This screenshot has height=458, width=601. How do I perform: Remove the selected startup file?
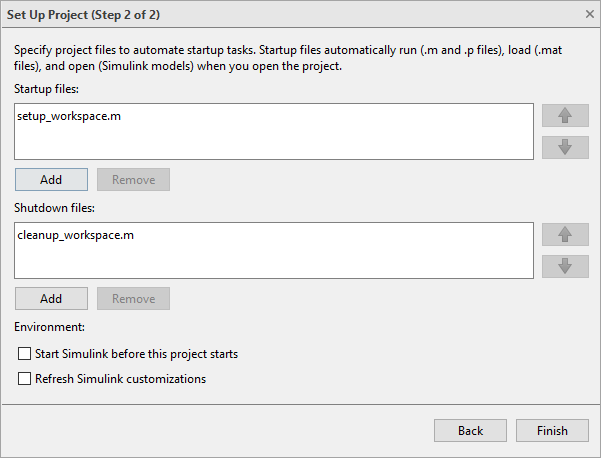133,180
